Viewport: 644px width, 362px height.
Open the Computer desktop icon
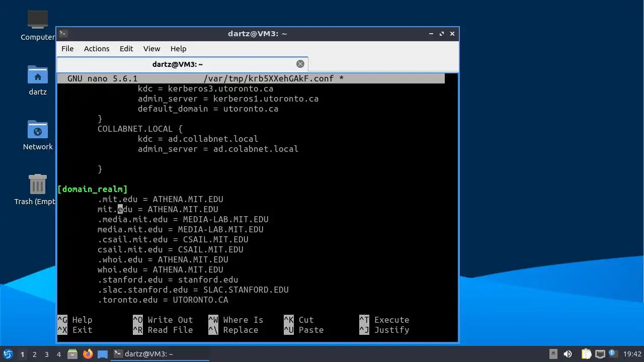pyautogui.click(x=38, y=26)
